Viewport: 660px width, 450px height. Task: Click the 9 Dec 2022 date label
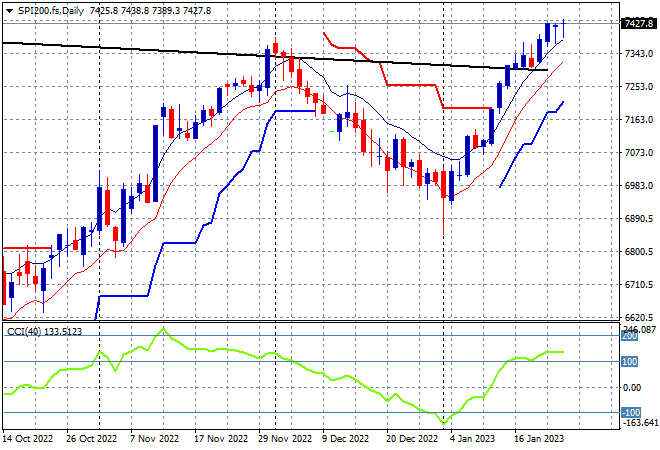(346, 439)
